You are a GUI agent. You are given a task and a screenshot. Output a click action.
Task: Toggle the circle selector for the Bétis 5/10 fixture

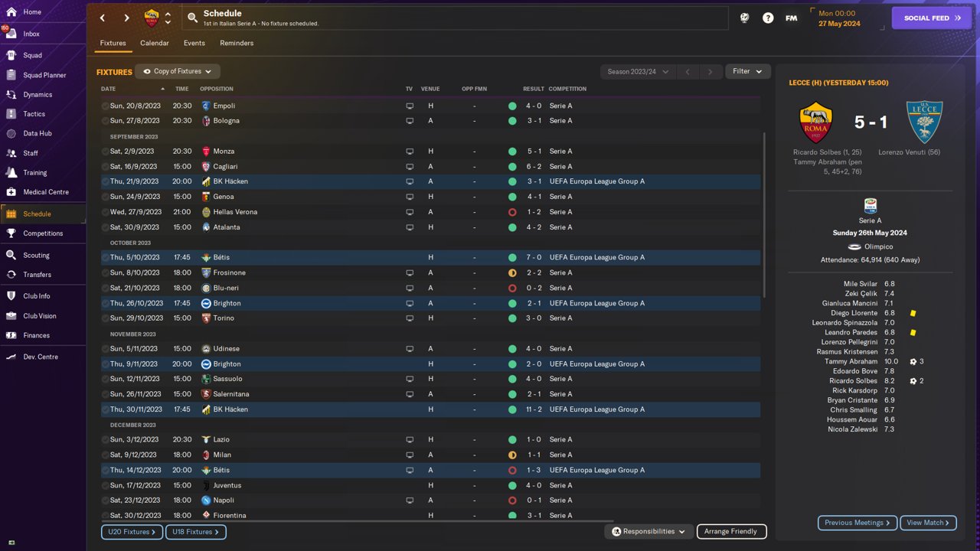pos(106,258)
